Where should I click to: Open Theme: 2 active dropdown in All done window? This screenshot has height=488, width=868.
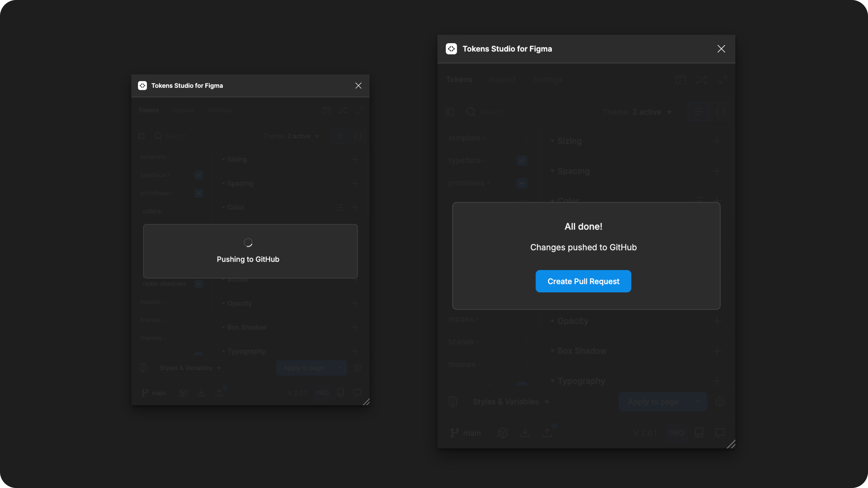[637, 112]
